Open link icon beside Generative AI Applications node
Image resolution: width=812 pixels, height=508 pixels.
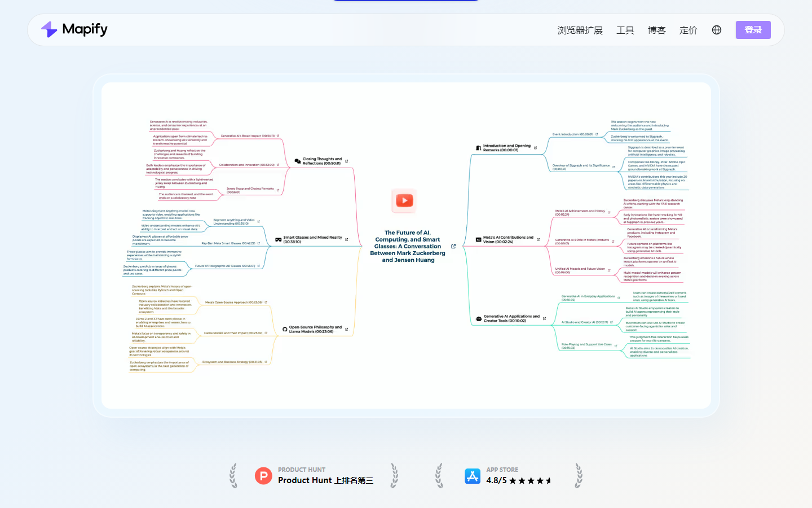544,318
